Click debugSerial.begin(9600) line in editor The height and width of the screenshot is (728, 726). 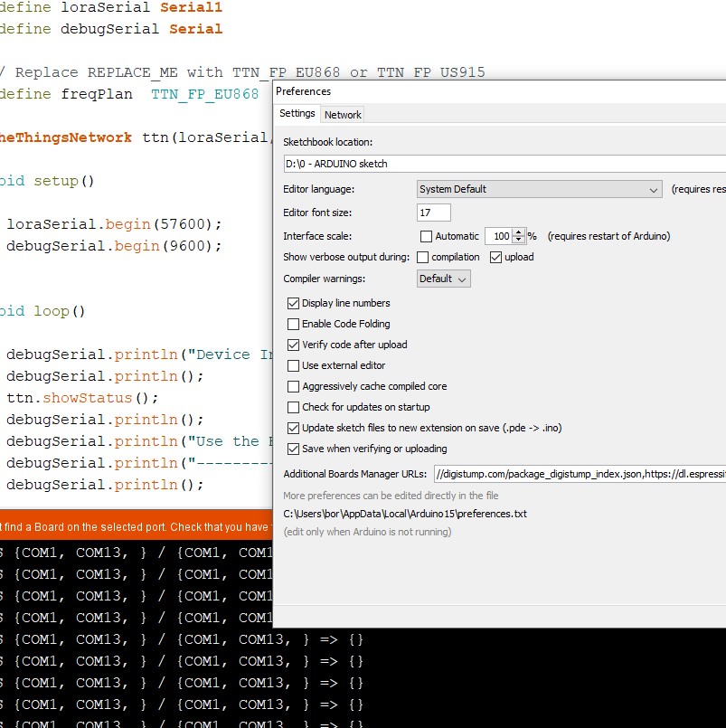[x=114, y=246]
